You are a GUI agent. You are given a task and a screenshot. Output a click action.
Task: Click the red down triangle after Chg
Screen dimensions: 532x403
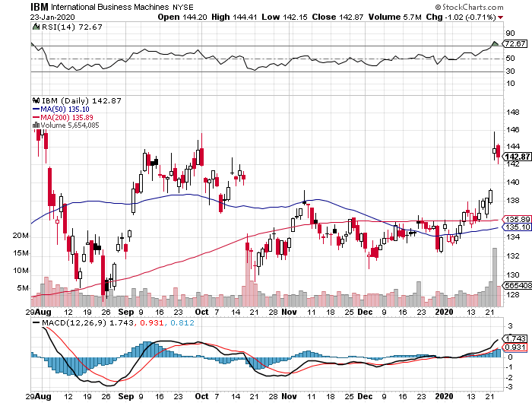(x=500, y=17)
